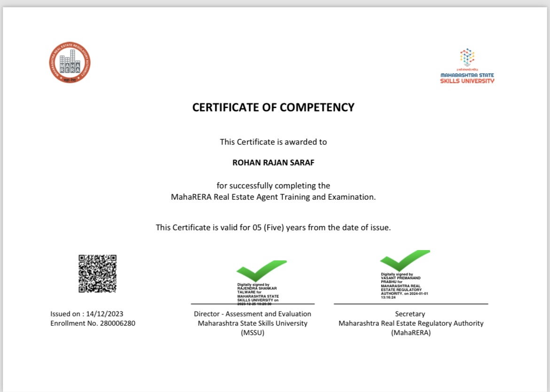The image size is (550, 392).
Task: Select the 'for successfully completing the' line
Action: (273, 186)
